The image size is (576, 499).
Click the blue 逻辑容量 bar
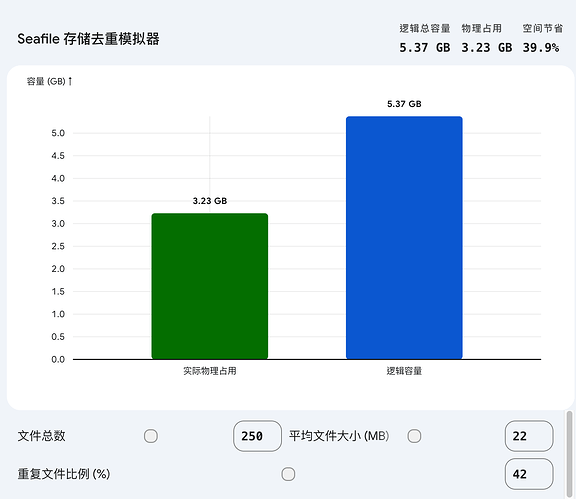[404, 238]
